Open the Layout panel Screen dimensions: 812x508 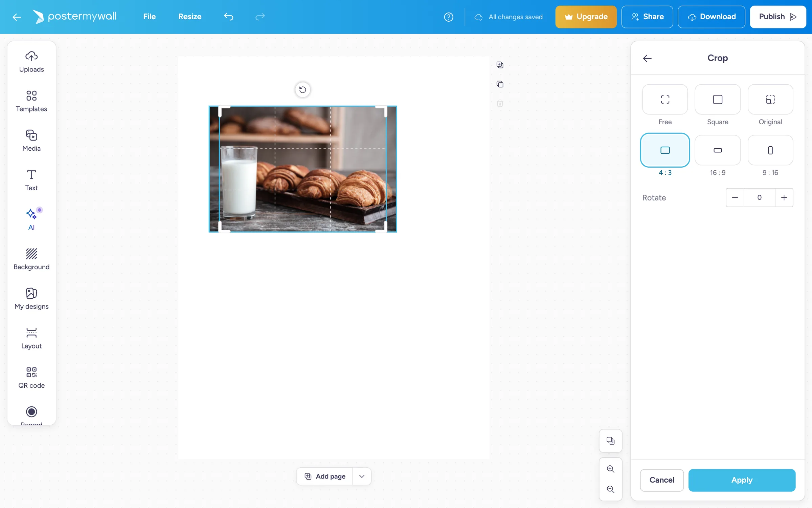coord(31,338)
